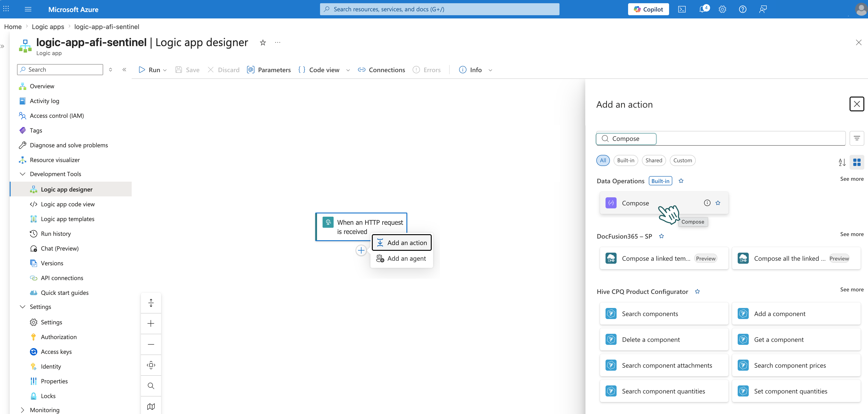Favorite the DocFusion365 – SP connector star
This screenshot has width=868, height=414.
point(661,236)
